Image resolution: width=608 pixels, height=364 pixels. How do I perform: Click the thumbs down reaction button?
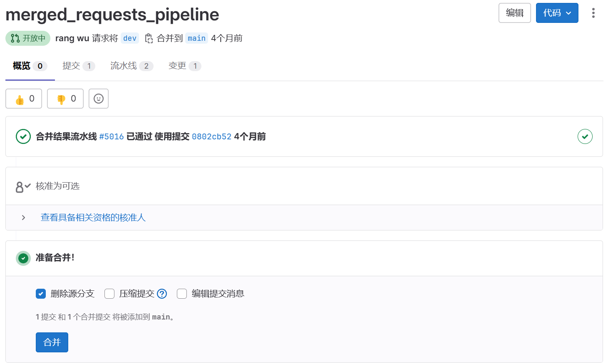pyautogui.click(x=65, y=99)
